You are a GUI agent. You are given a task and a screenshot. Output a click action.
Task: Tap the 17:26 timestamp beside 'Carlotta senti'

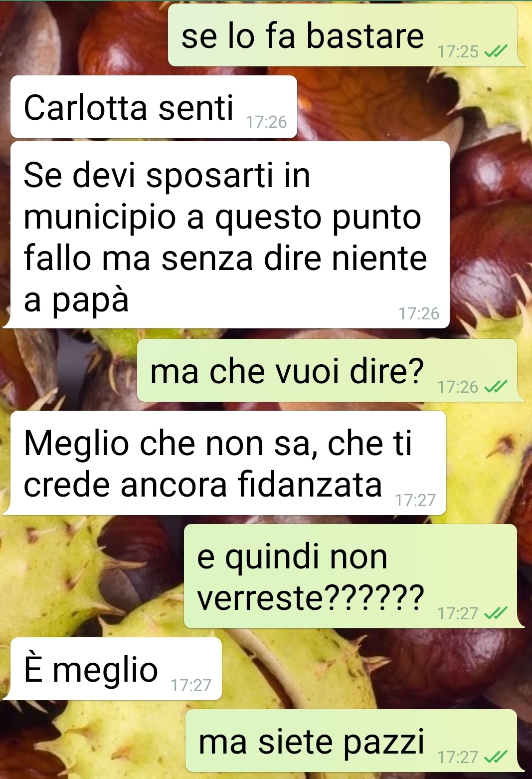(x=267, y=122)
